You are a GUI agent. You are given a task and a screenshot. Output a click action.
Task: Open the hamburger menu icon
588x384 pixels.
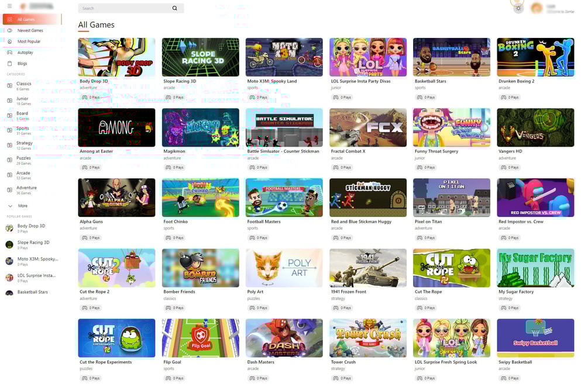point(9,6)
